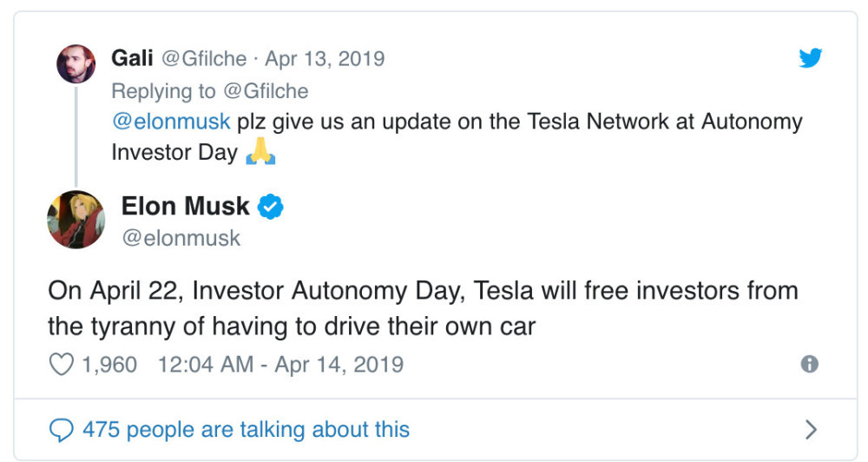This screenshot has height=462, width=868.
Task: Open Elon Musk's profile picture
Action: point(76,220)
